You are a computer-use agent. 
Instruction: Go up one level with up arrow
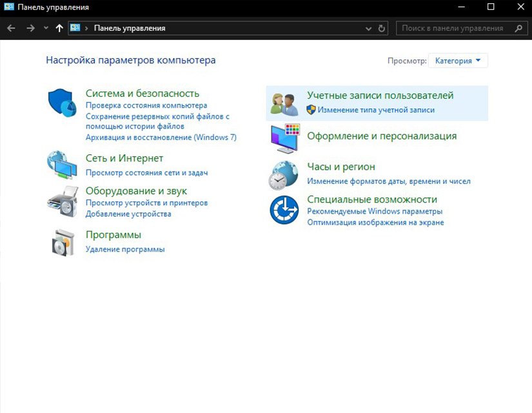[x=59, y=28]
